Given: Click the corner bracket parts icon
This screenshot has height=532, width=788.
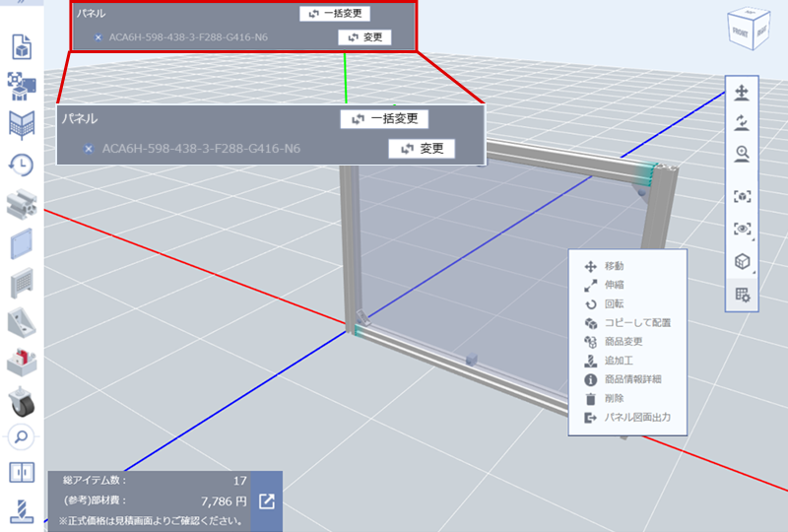Looking at the screenshot, I should [x=22, y=322].
